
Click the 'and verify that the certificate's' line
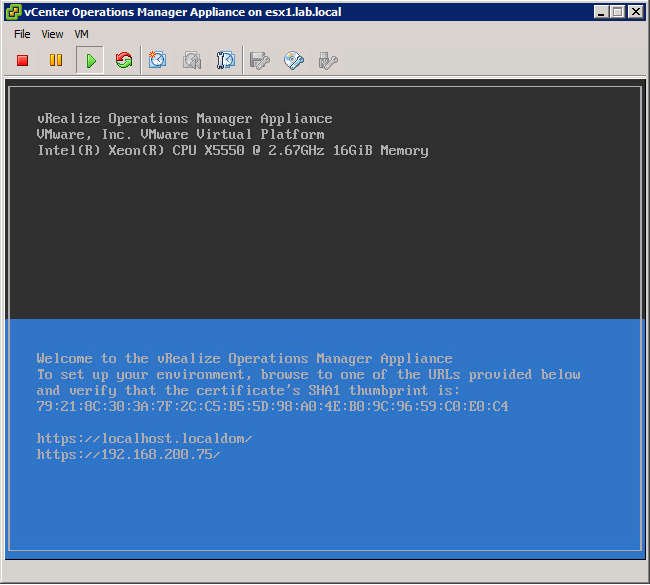[248, 391]
